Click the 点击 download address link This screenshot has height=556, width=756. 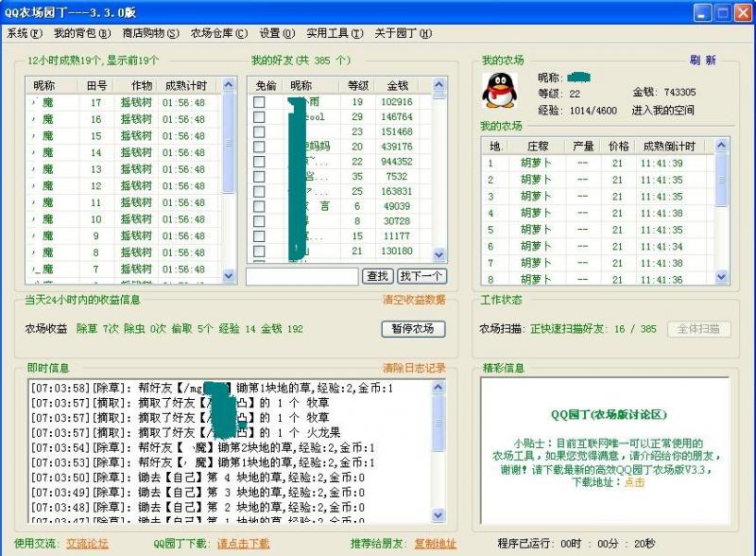(634, 482)
